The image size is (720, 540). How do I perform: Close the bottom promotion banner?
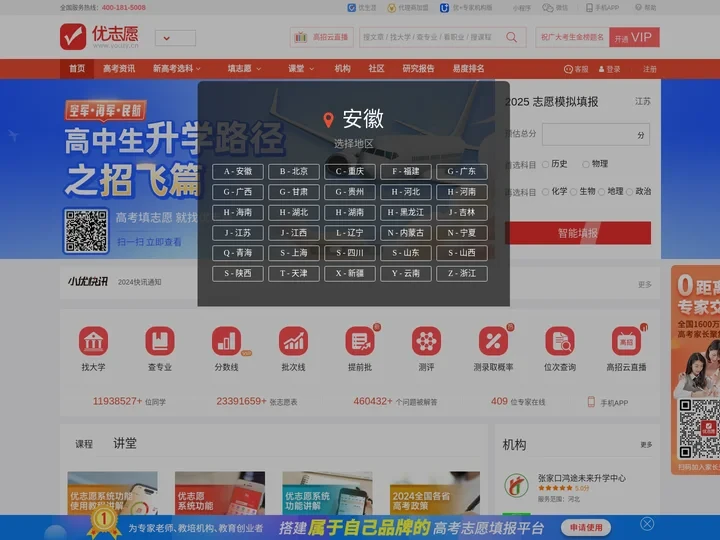pyautogui.click(x=647, y=524)
